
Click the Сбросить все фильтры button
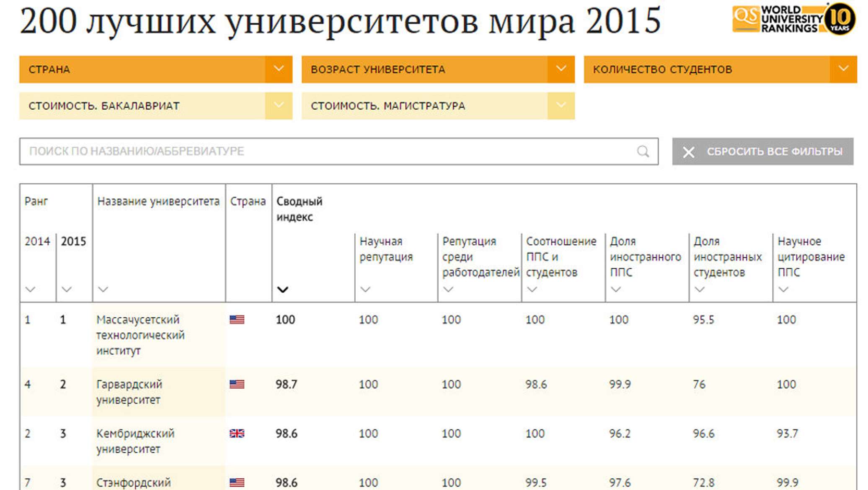(x=763, y=151)
